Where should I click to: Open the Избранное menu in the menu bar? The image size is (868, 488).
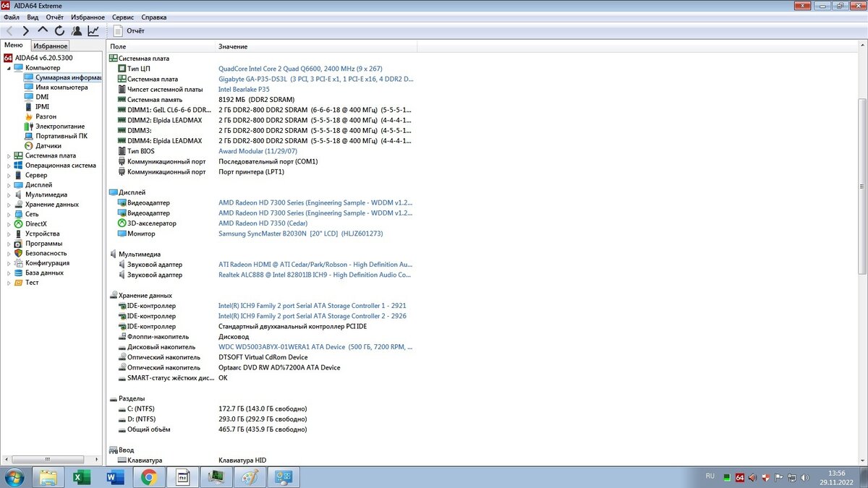(88, 17)
